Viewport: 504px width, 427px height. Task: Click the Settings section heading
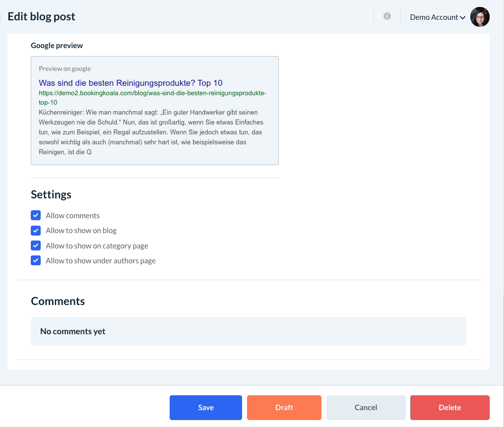51,194
